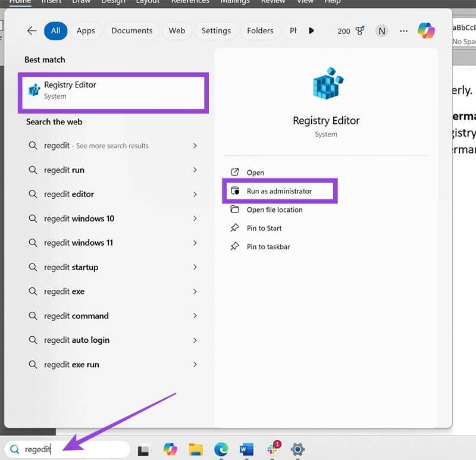Expand chevron beside 'regedit windows 10'
476x460 pixels.
tap(195, 218)
